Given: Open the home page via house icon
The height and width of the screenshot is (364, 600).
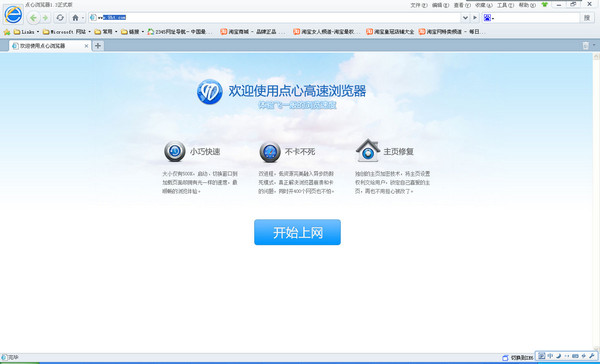Looking at the screenshot, I should (x=75, y=18).
